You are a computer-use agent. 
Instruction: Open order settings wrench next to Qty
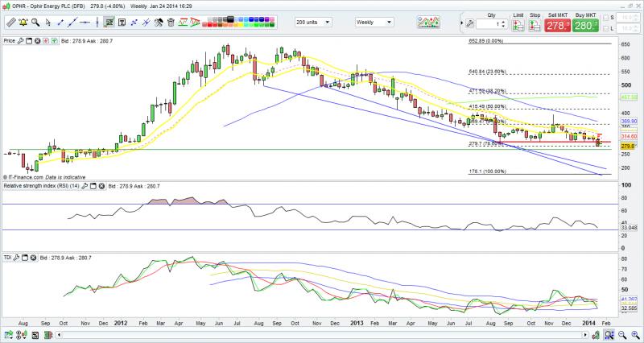[469, 24]
